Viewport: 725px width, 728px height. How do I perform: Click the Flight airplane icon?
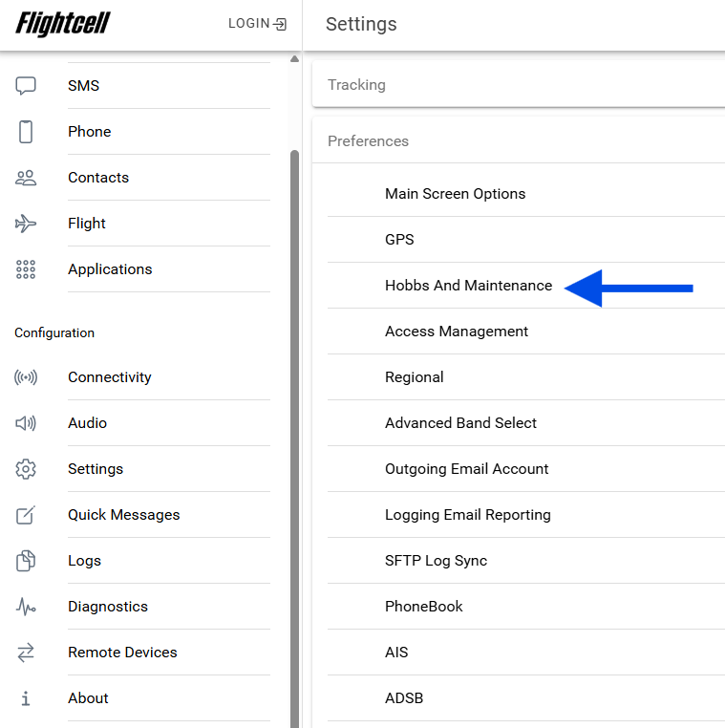[x=26, y=224]
